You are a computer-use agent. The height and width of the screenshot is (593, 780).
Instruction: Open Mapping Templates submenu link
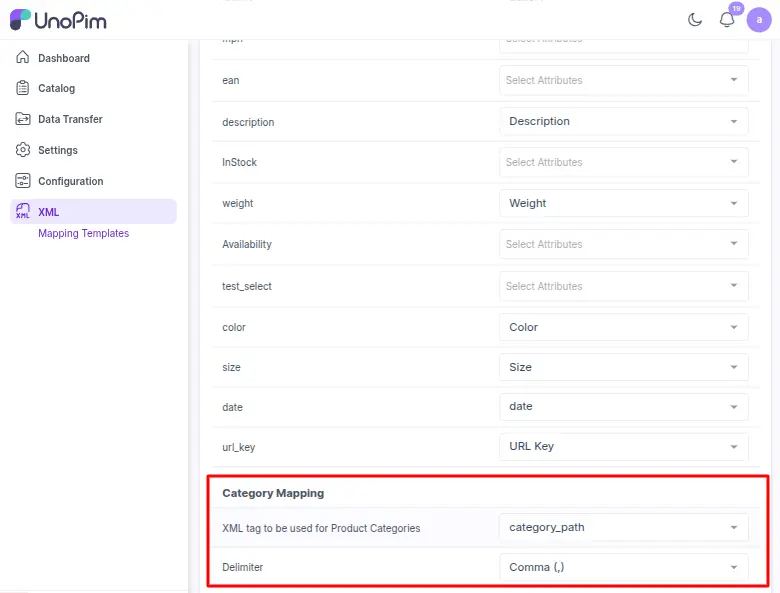click(x=83, y=233)
